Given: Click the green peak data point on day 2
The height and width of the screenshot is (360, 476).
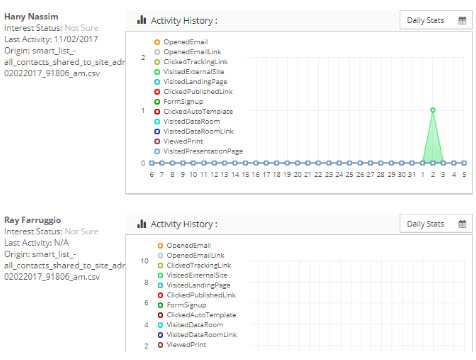Looking at the screenshot, I should click(433, 110).
